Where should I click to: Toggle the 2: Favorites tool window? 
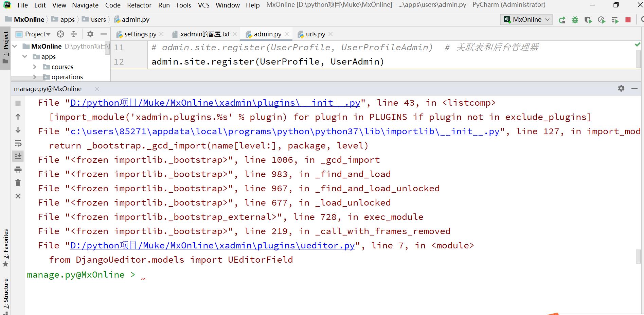(x=5, y=248)
